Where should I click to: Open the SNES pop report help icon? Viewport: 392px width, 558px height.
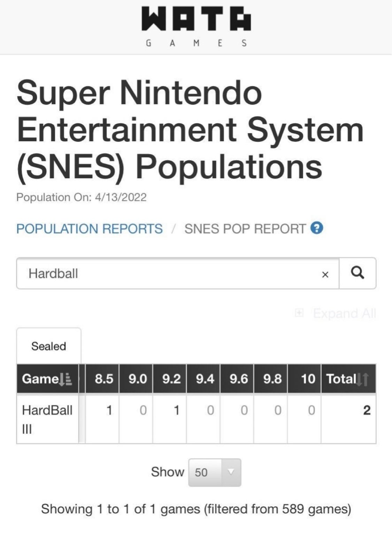click(x=317, y=228)
